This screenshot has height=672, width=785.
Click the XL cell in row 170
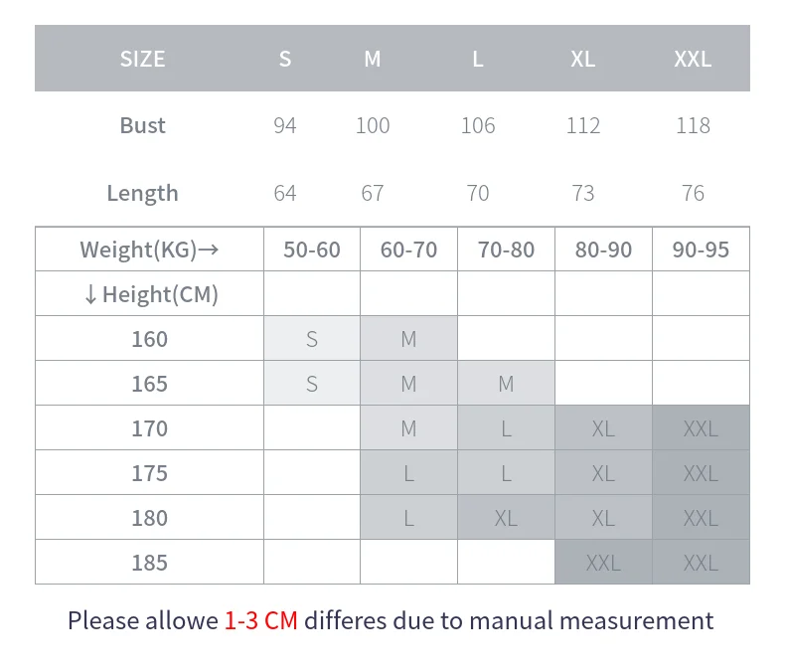point(603,428)
